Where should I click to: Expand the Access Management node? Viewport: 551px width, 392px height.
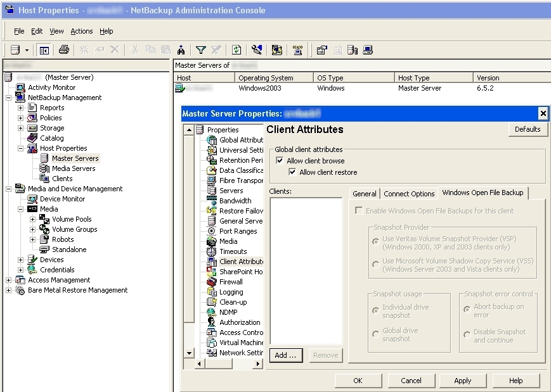click(8, 280)
